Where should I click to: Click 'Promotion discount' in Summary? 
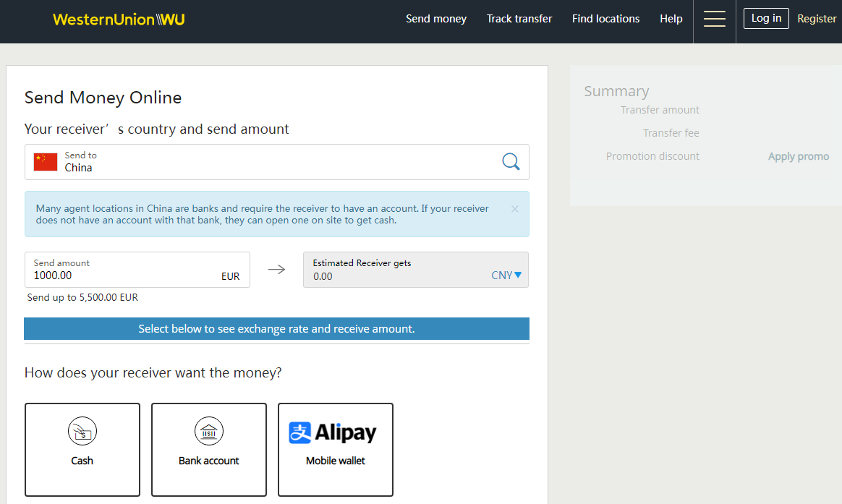tap(652, 156)
